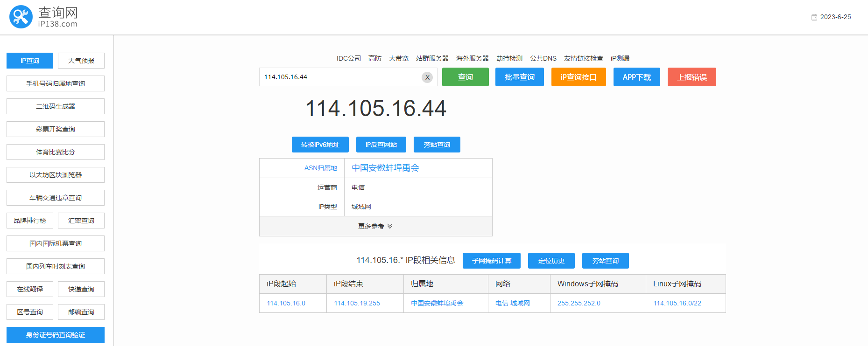868x346 pixels.
Task: Click the large 114.105.16.44 heading
Action: tap(376, 108)
